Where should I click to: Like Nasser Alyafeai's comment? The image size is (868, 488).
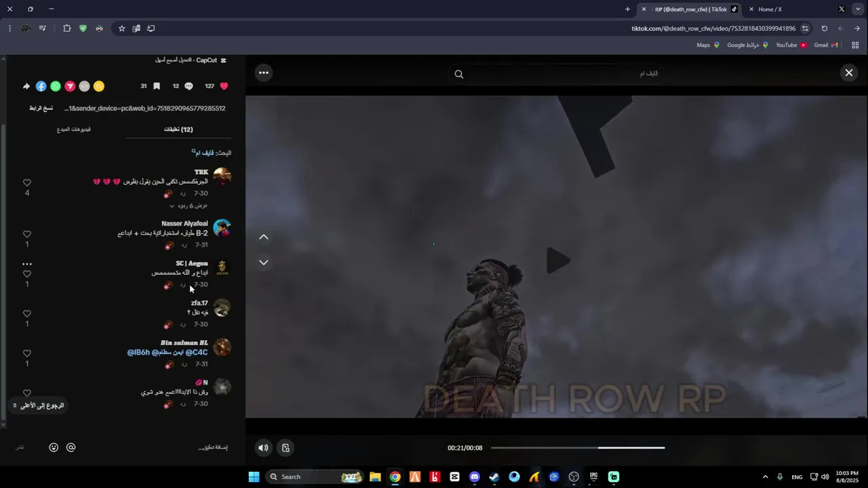tap(27, 235)
